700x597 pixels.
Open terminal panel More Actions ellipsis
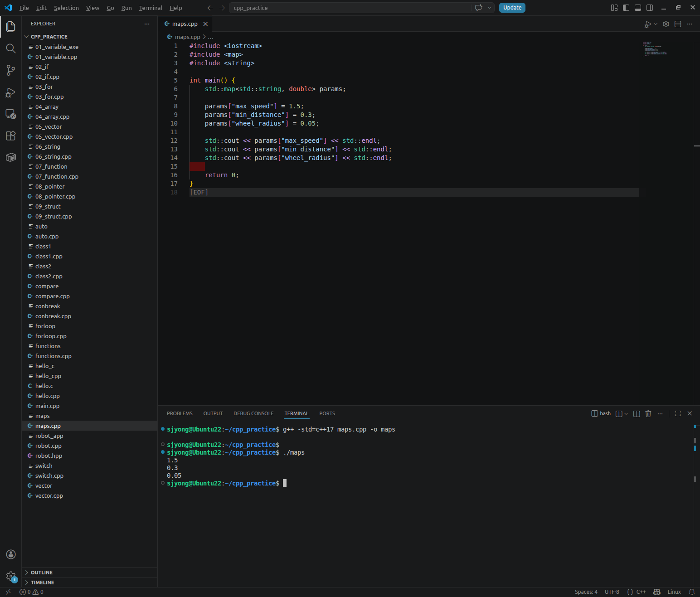pos(660,413)
